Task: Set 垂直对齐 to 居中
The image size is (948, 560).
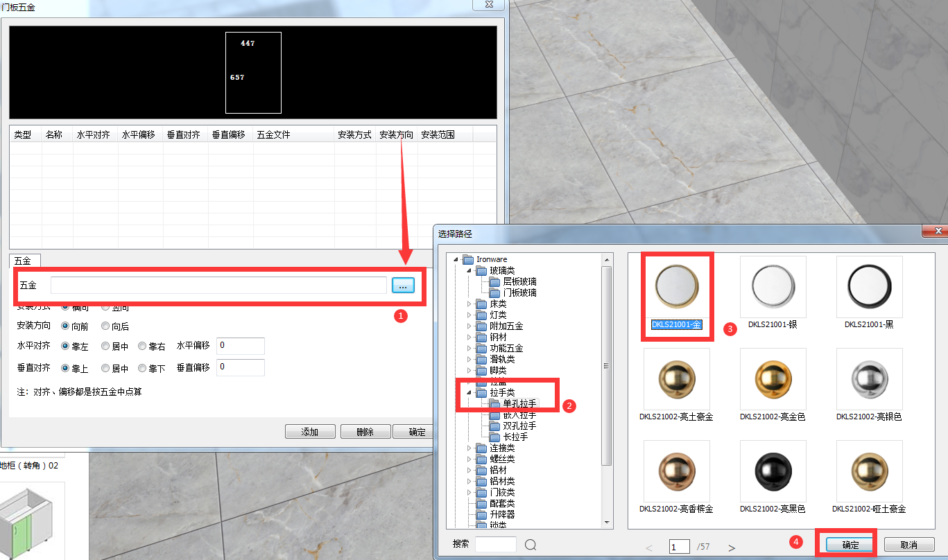Action: click(115, 369)
